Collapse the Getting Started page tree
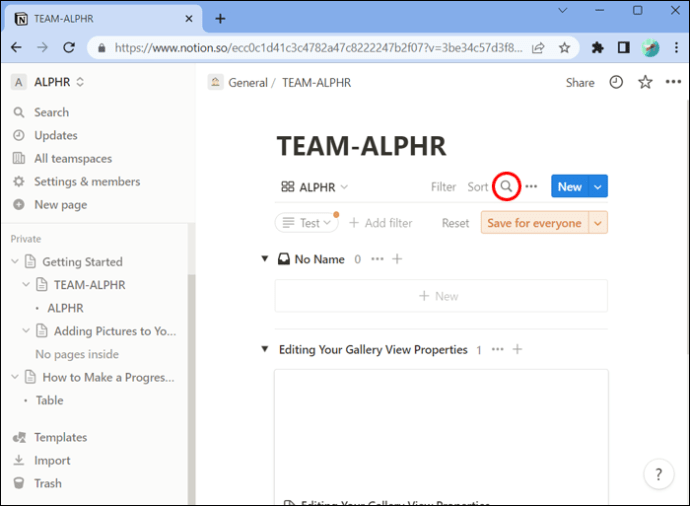 (x=15, y=262)
